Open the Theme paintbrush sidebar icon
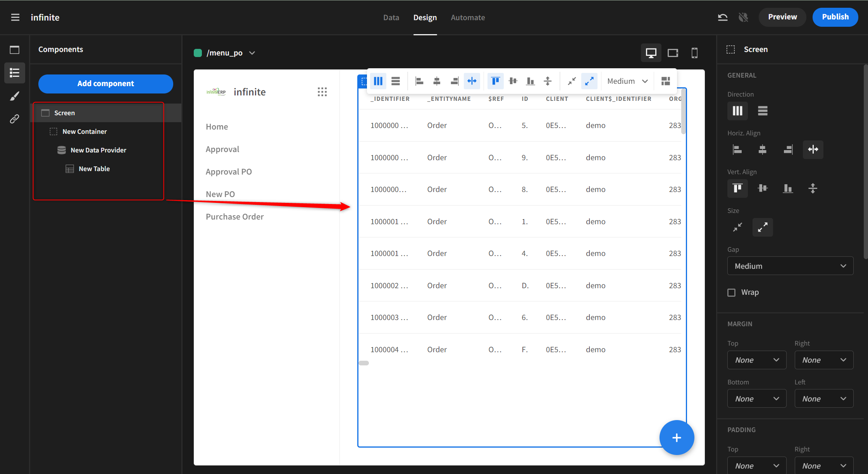Image resolution: width=868 pixels, height=474 pixels. point(14,96)
